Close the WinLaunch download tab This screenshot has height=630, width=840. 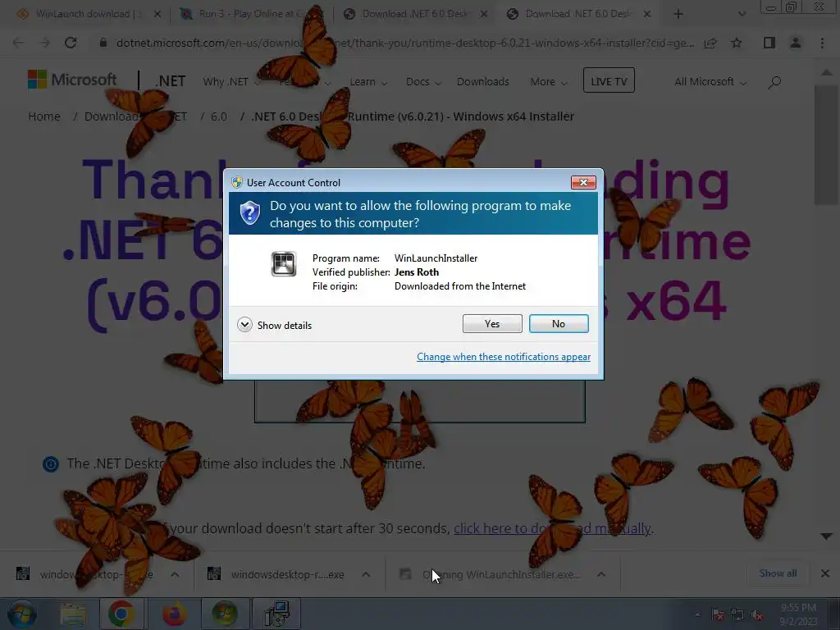click(157, 15)
